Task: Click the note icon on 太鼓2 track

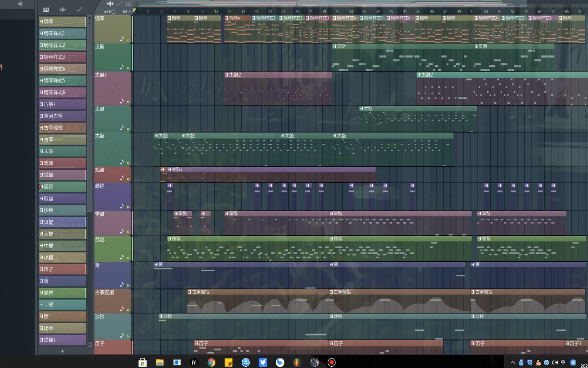Action: [x=122, y=101]
